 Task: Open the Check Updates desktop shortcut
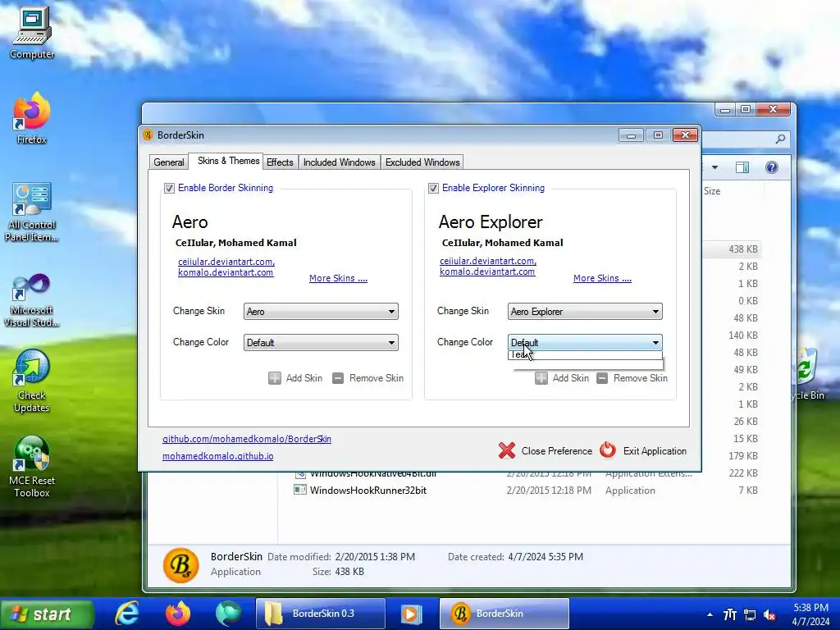pyautogui.click(x=32, y=381)
